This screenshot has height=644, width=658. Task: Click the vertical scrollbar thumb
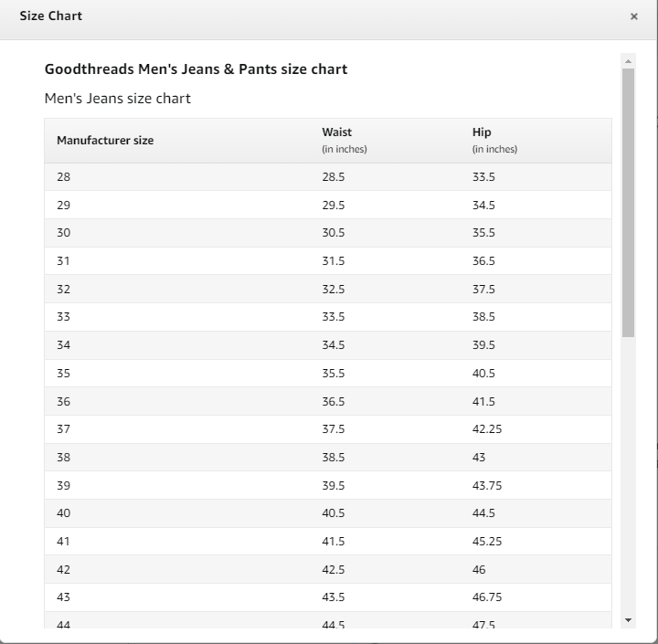click(628, 201)
